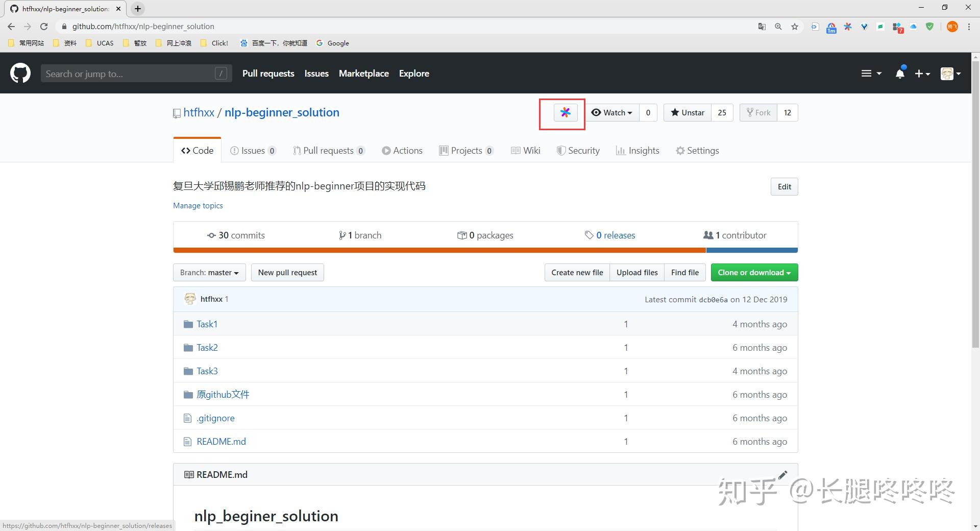Screen dimensions: 980x531
Task: Click the htfhxx owner link
Action: pos(199,112)
